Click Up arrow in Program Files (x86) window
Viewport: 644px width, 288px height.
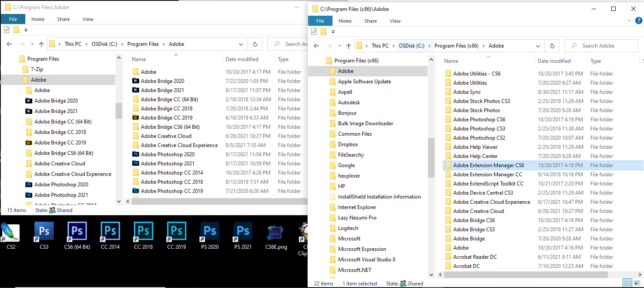click(348, 46)
